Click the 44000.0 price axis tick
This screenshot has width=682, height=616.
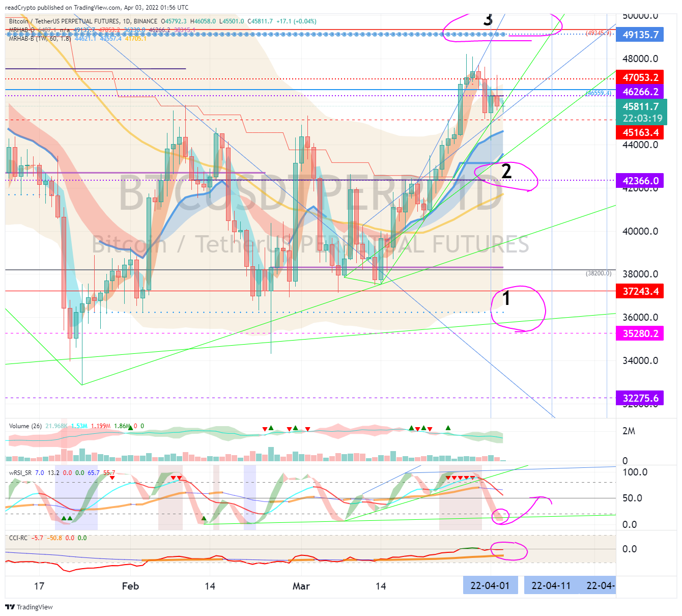click(x=640, y=145)
